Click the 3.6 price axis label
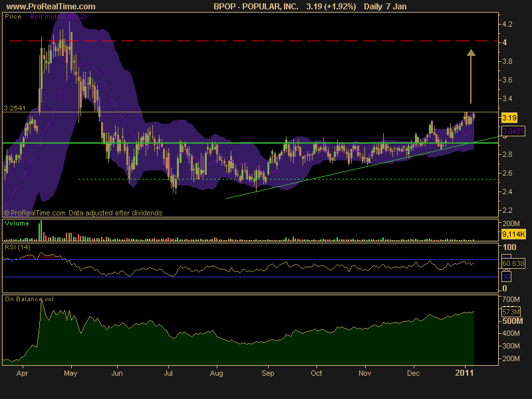532x399 pixels. [507, 80]
